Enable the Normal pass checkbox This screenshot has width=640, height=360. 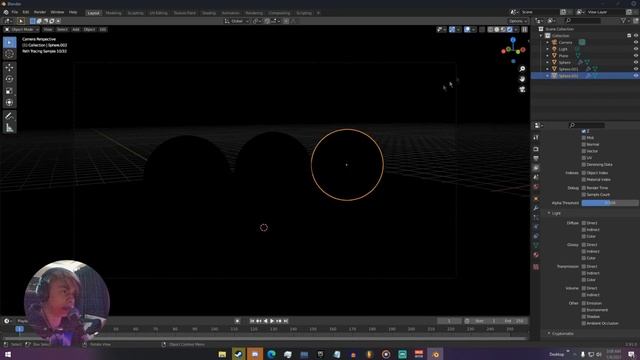(x=584, y=144)
